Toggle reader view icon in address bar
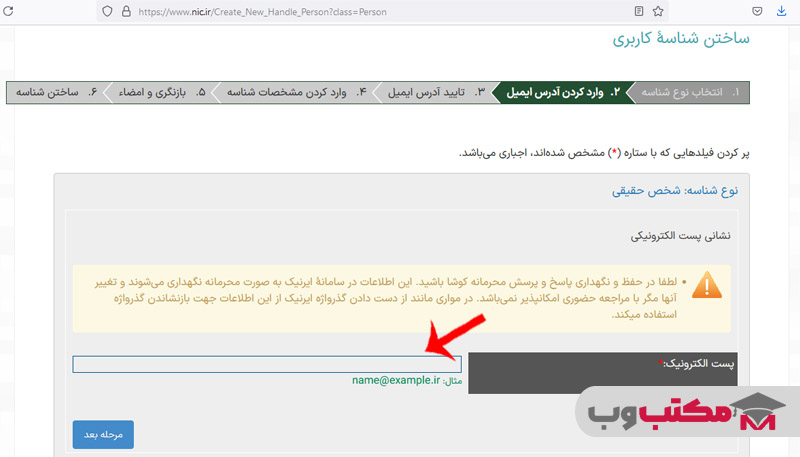 click(x=639, y=11)
